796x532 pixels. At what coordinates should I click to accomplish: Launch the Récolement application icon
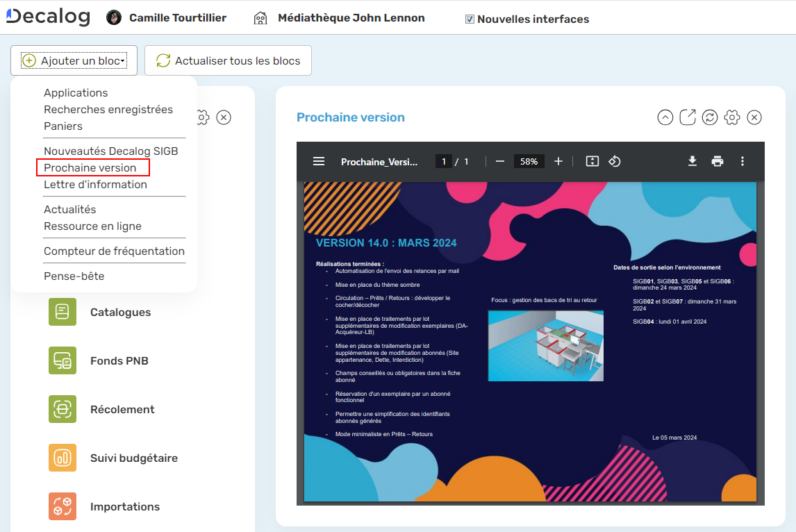click(x=63, y=409)
